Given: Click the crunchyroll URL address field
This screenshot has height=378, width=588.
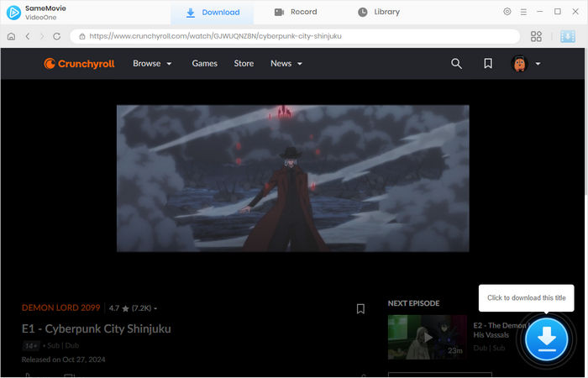Looking at the screenshot, I should click(295, 36).
